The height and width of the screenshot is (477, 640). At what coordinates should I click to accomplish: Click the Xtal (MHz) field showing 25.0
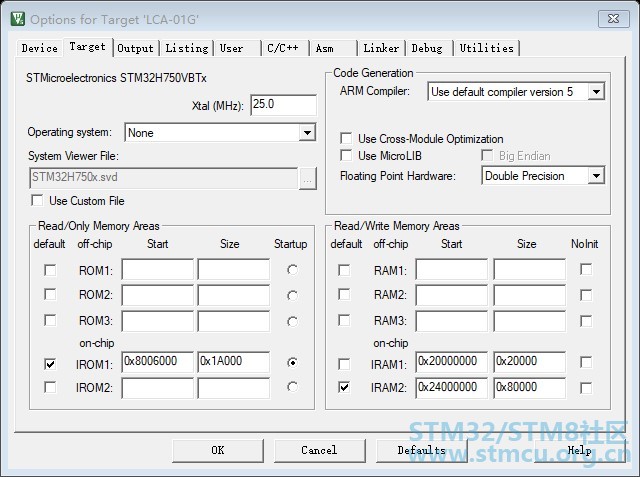(x=283, y=105)
